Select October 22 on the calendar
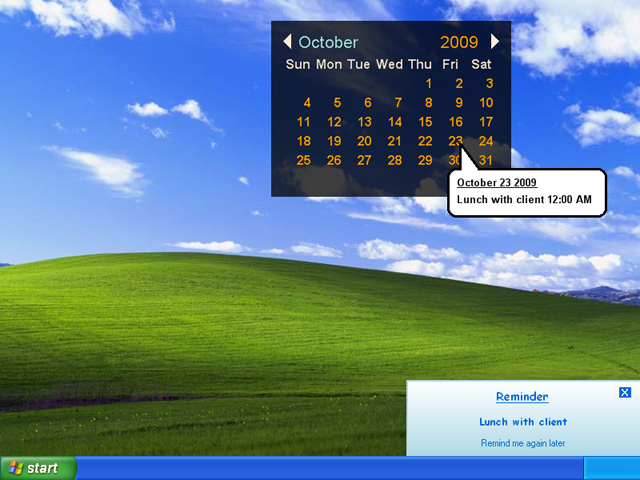This screenshot has height=480, width=640. tap(425, 141)
